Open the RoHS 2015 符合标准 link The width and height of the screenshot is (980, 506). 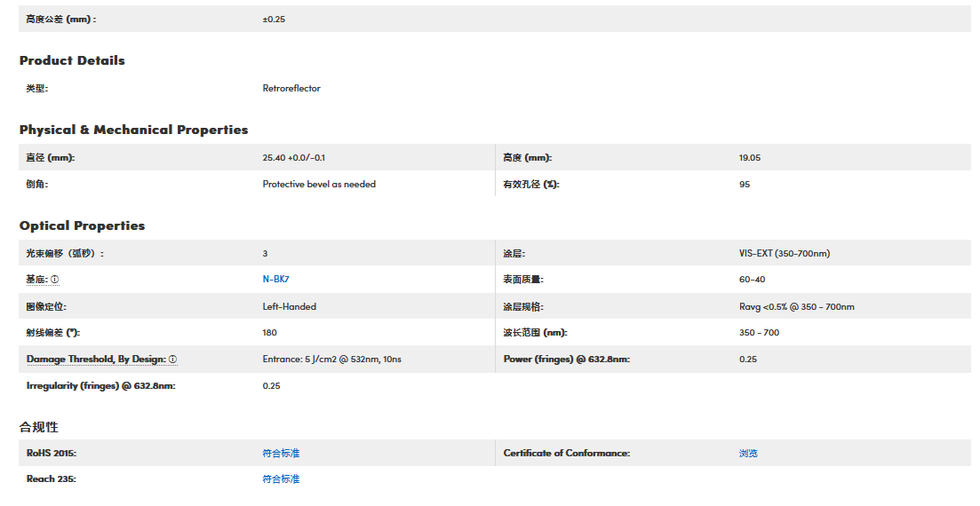pos(281,454)
